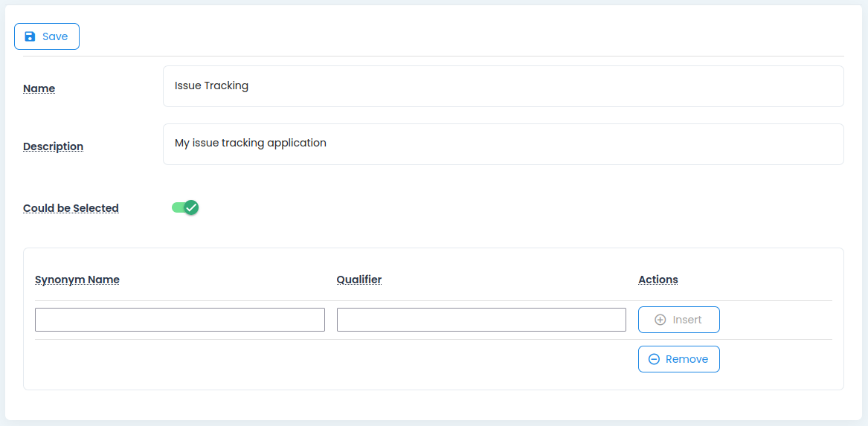This screenshot has width=868, height=426.
Task: Click the Could be Selected label
Action: (71, 208)
